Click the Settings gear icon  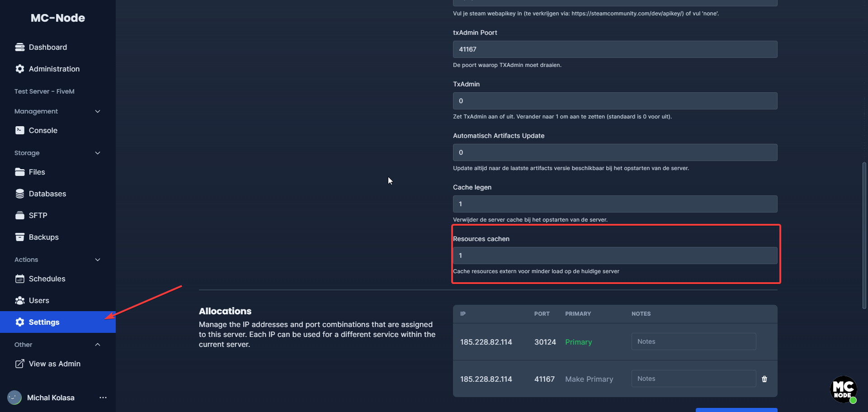tap(20, 322)
